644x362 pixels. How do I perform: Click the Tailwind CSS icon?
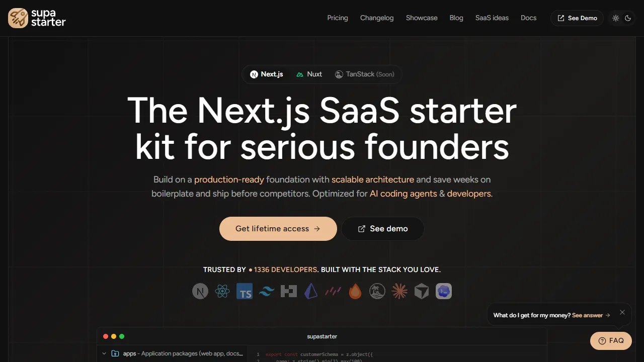coord(266,291)
